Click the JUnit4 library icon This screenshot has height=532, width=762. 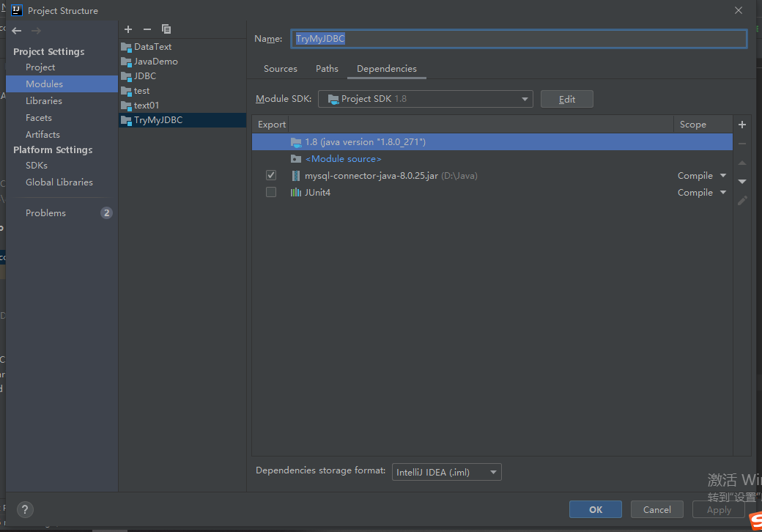pos(295,193)
